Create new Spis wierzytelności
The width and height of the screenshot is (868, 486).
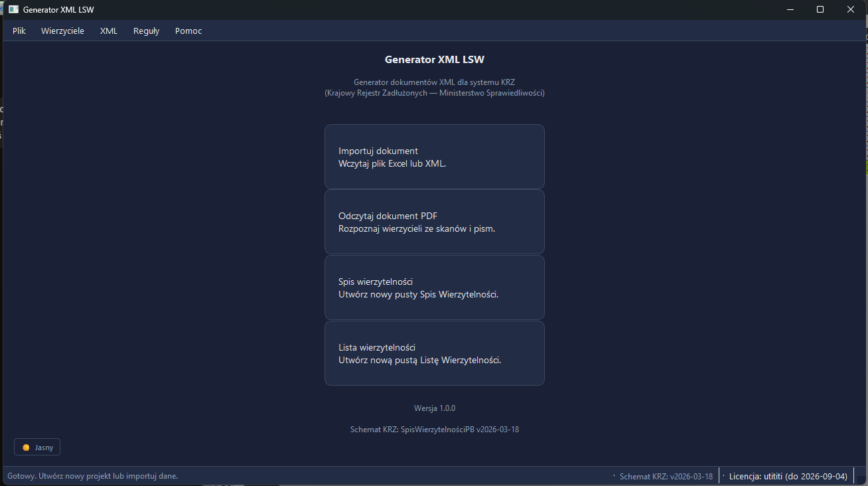point(435,287)
